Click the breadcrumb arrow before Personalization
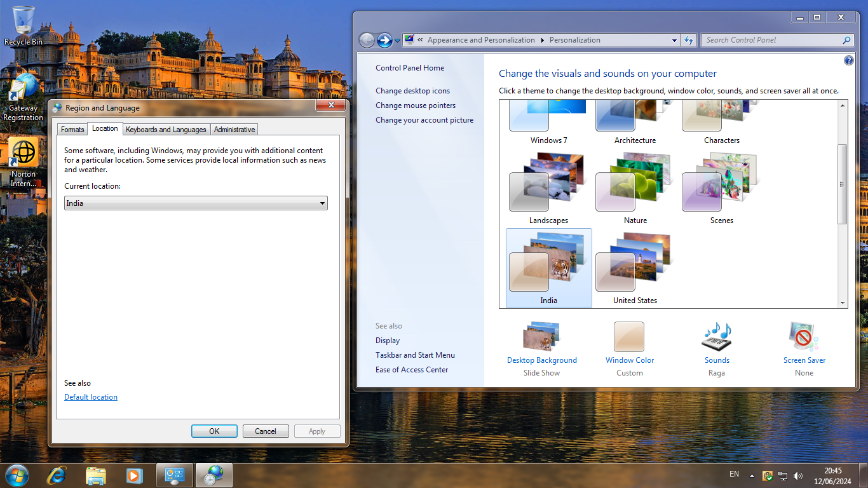This screenshot has height=488, width=868. click(543, 40)
